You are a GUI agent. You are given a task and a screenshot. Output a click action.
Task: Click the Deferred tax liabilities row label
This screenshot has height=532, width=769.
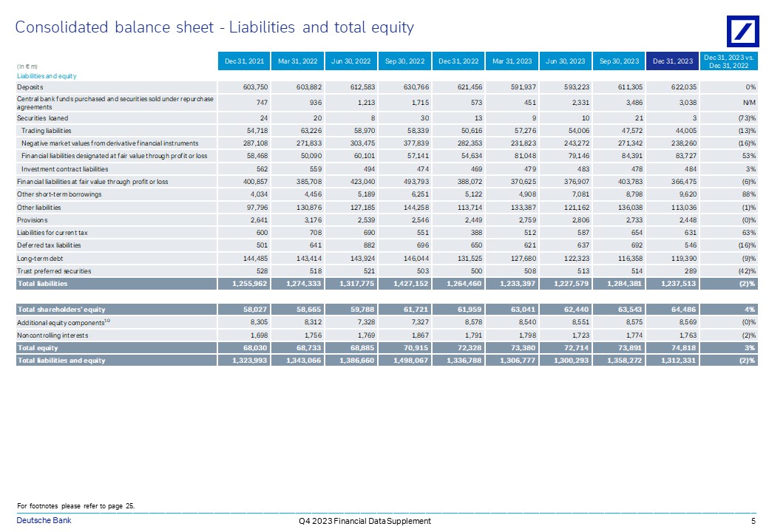pyautogui.click(x=49, y=245)
